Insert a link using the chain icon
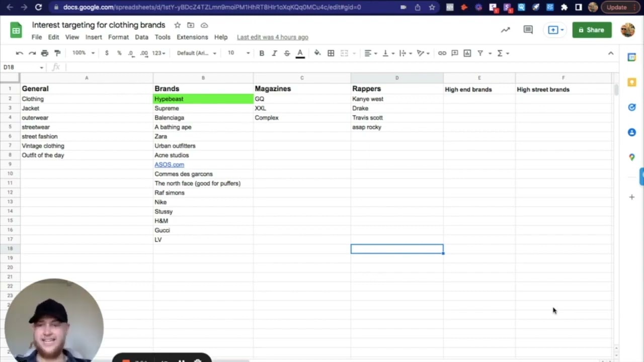 [x=442, y=53]
